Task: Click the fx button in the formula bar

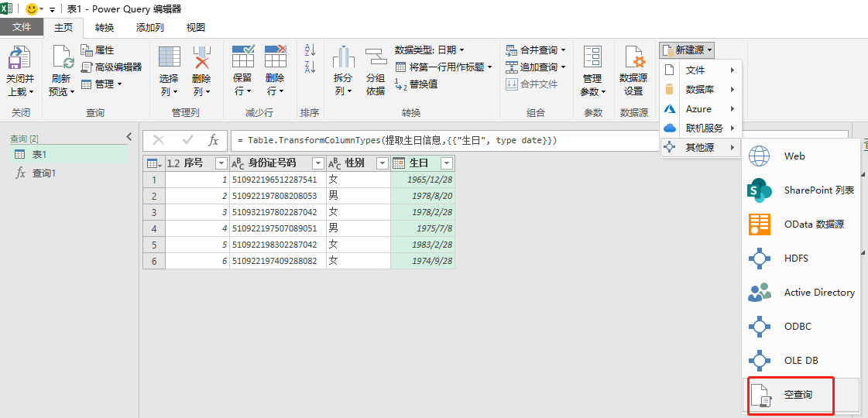Action: [x=213, y=141]
